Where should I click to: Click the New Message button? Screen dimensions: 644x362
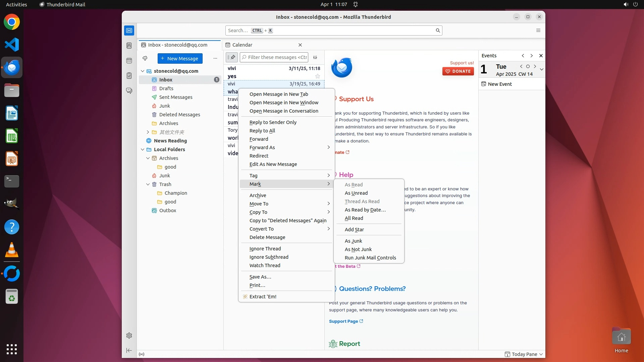pyautogui.click(x=180, y=58)
